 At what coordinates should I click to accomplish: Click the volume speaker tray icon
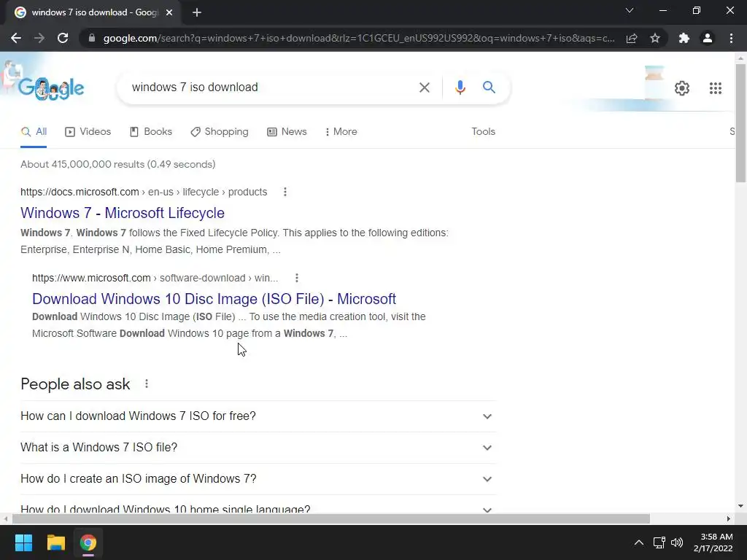pyautogui.click(x=677, y=542)
